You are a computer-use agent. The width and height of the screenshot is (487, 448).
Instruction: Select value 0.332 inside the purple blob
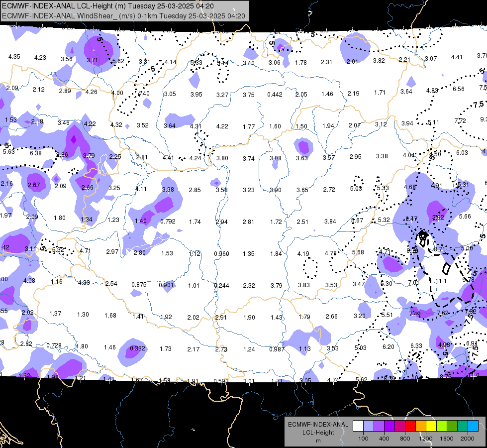click(137, 348)
